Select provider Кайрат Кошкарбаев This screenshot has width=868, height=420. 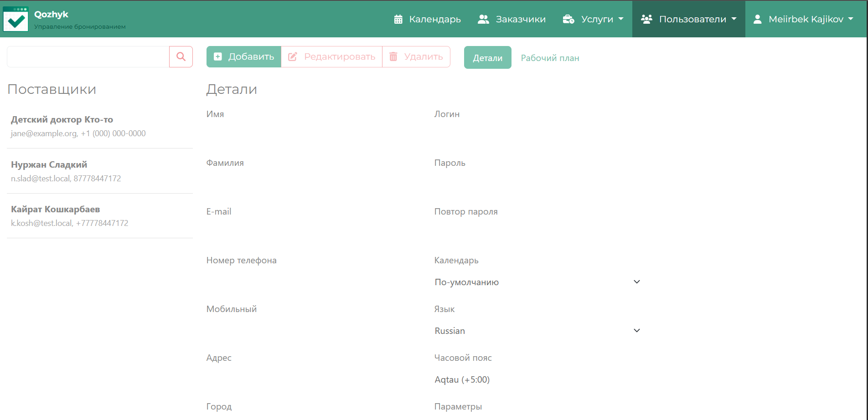(99, 215)
